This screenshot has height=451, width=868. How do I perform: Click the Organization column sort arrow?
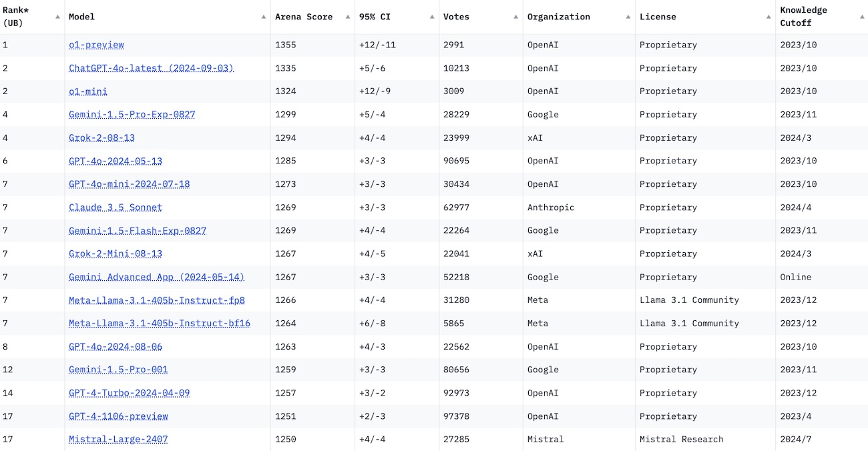click(628, 17)
